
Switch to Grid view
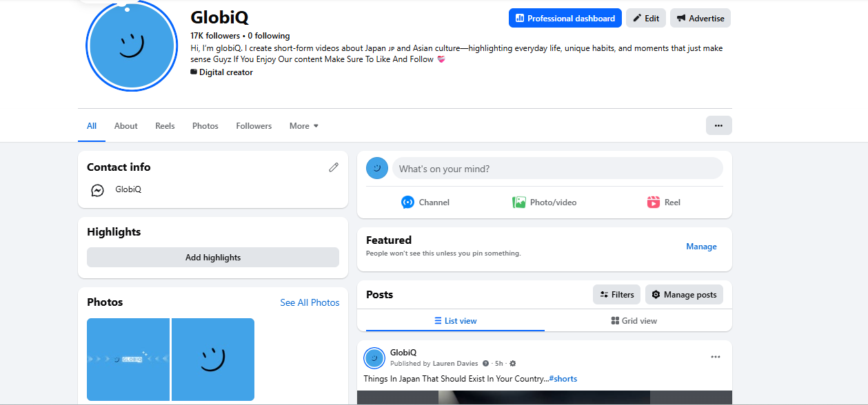pos(634,321)
